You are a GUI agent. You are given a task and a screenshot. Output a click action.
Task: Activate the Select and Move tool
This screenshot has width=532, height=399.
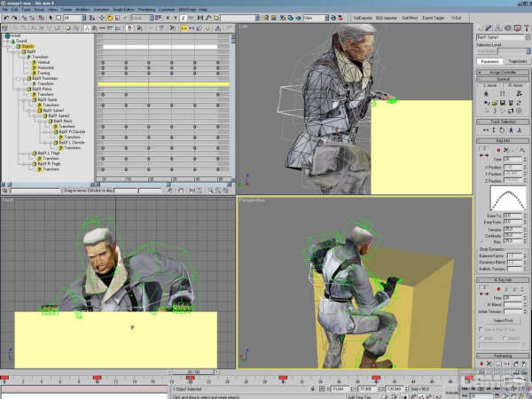[102, 18]
